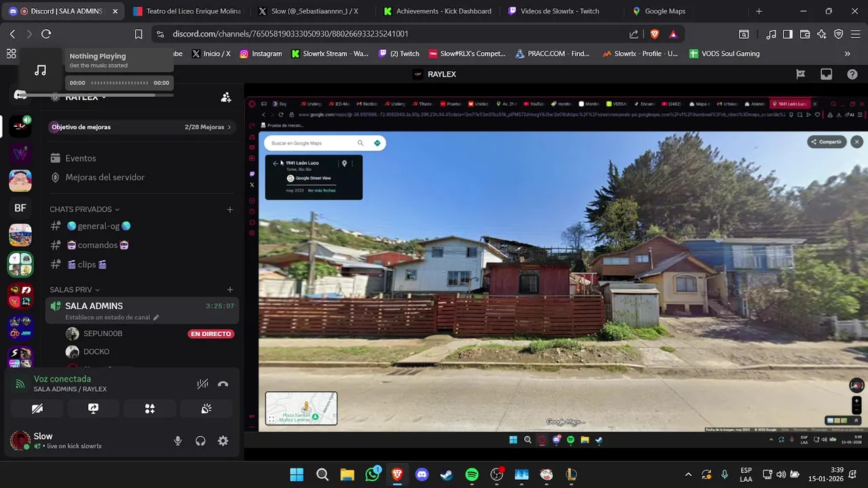868x488 pixels.
Task: Click the media player progress slider
Action: (119, 83)
